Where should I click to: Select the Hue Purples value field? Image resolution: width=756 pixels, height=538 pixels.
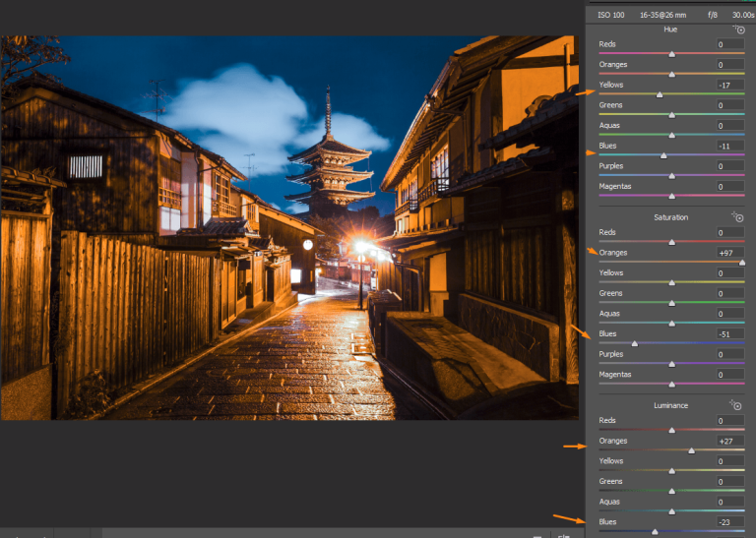(x=730, y=166)
